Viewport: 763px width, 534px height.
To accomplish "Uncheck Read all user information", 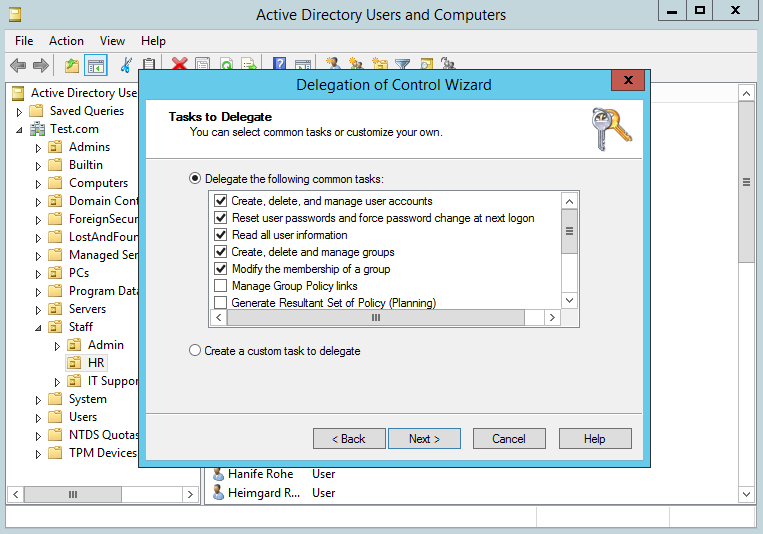I will coord(220,235).
